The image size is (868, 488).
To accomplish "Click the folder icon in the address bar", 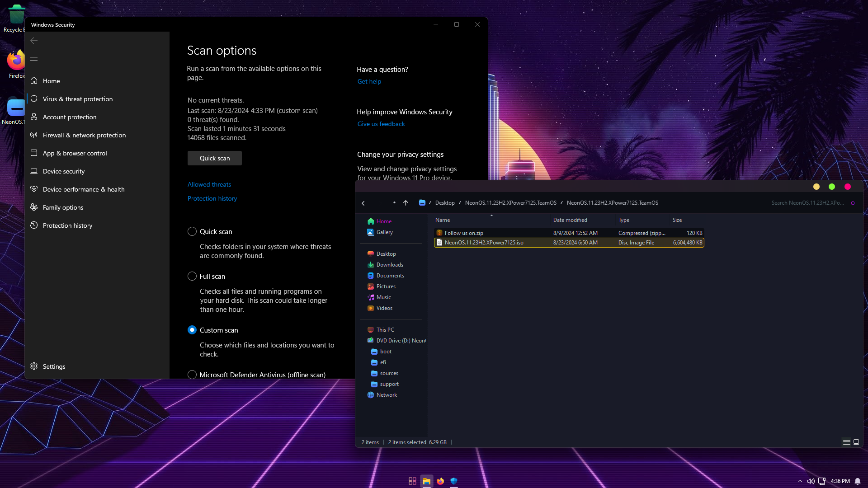I will point(422,203).
